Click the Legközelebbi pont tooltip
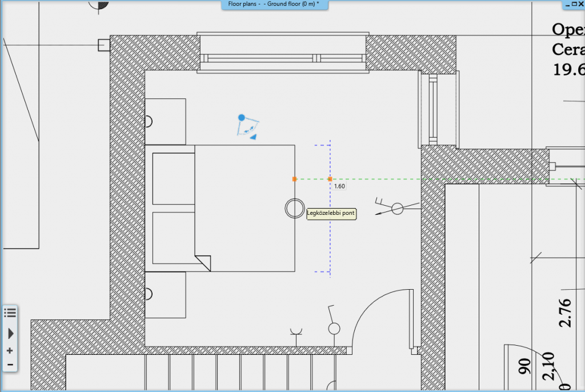The height and width of the screenshot is (392, 585). pos(331,214)
